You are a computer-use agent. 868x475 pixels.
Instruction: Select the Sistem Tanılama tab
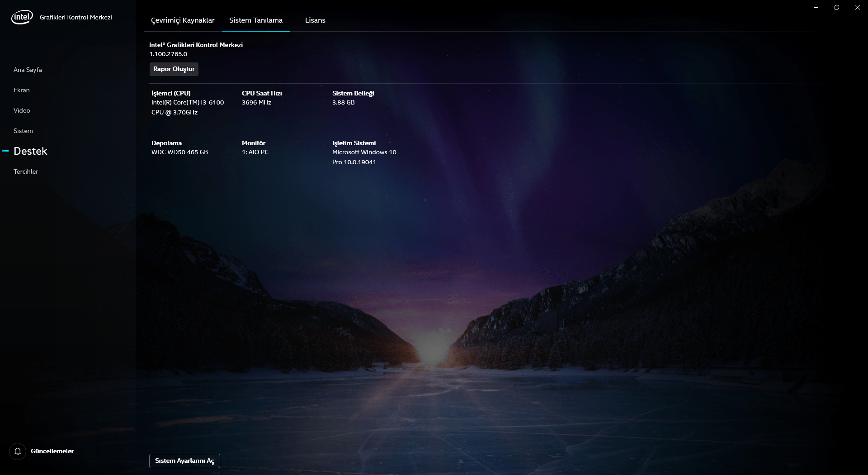pos(256,20)
